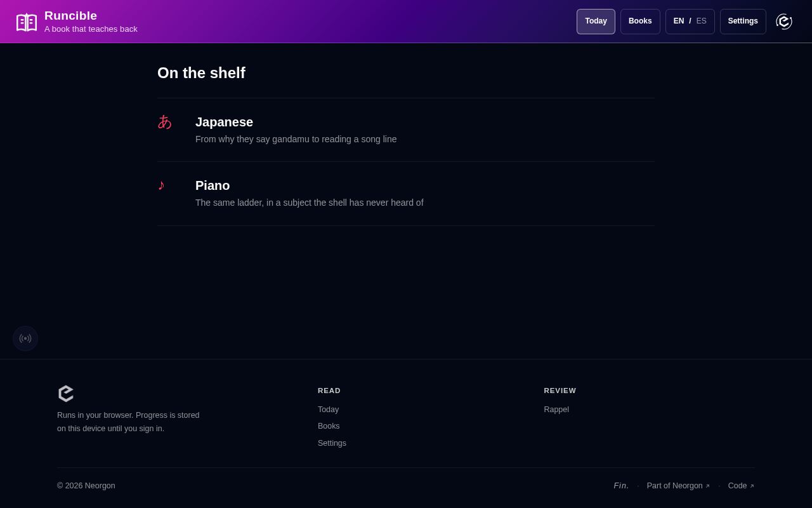Open the Japanese book
The height and width of the screenshot is (508, 812).
[406, 130]
